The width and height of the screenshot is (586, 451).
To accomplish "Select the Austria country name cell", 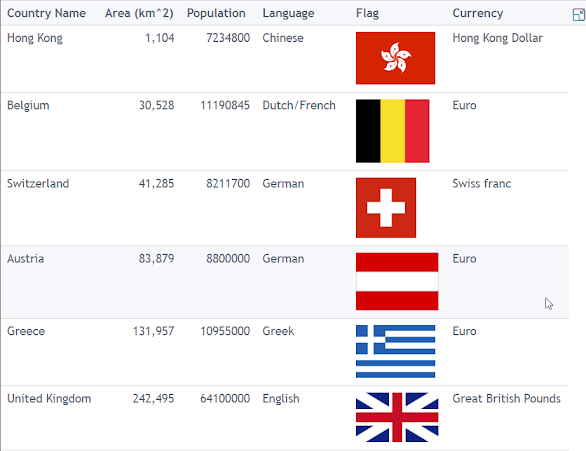I will click(25, 259).
